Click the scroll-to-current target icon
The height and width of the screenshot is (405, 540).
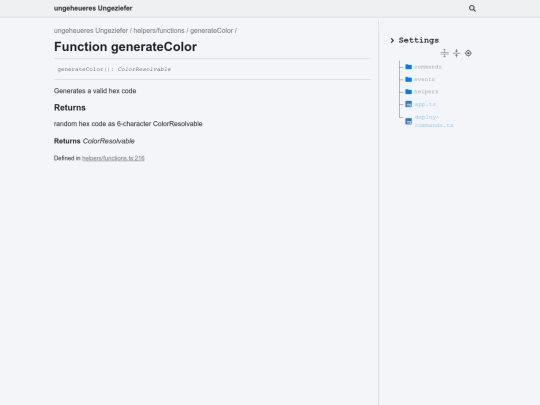click(468, 53)
